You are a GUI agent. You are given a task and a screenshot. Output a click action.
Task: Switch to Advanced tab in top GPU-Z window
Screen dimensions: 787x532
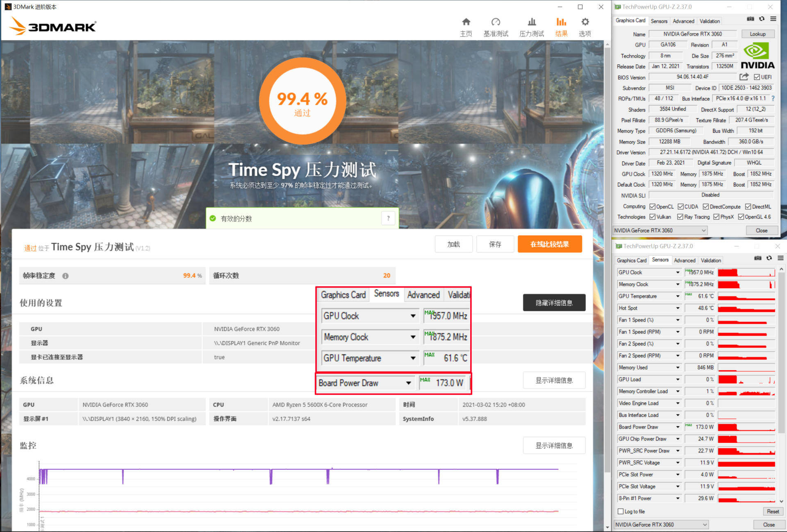tap(683, 21)
